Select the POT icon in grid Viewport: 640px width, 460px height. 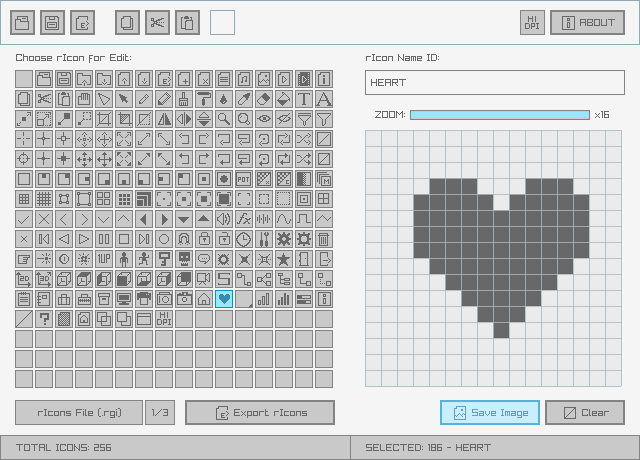tap(244, 179)
